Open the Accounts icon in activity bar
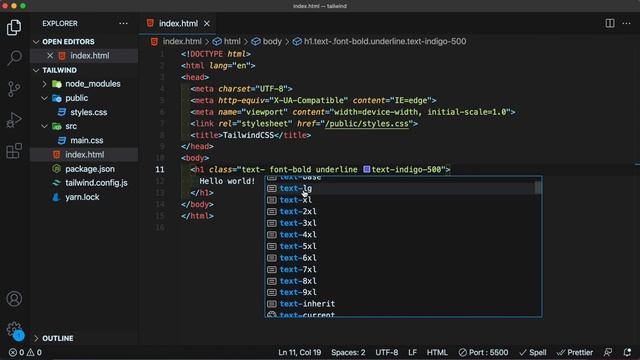The height and width of the screenshot is (360, 640). coord(14,299)
